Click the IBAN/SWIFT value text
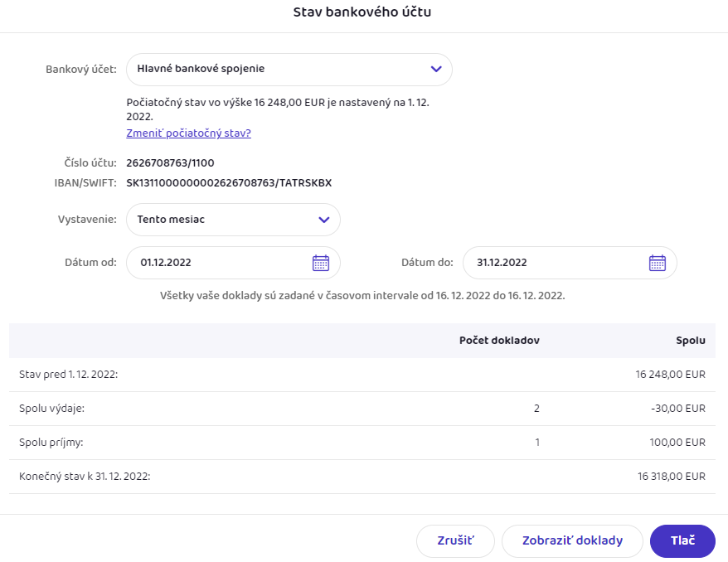This screenshot has width=728, height=562. 229,182
